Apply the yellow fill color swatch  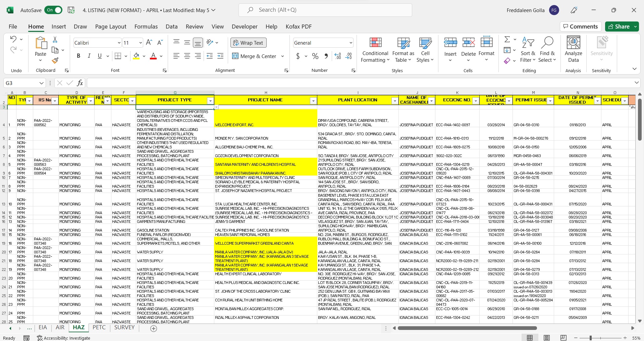(x=136, y=56)
